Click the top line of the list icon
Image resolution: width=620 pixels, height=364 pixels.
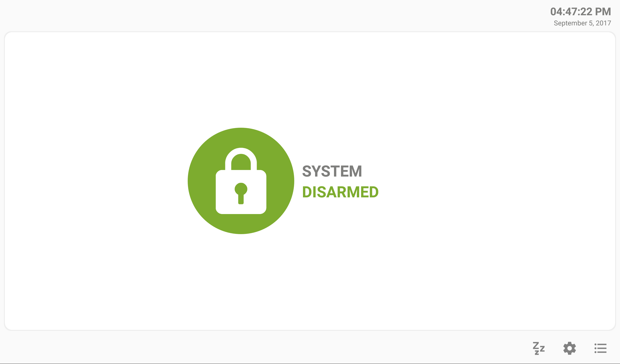point(601,344)
